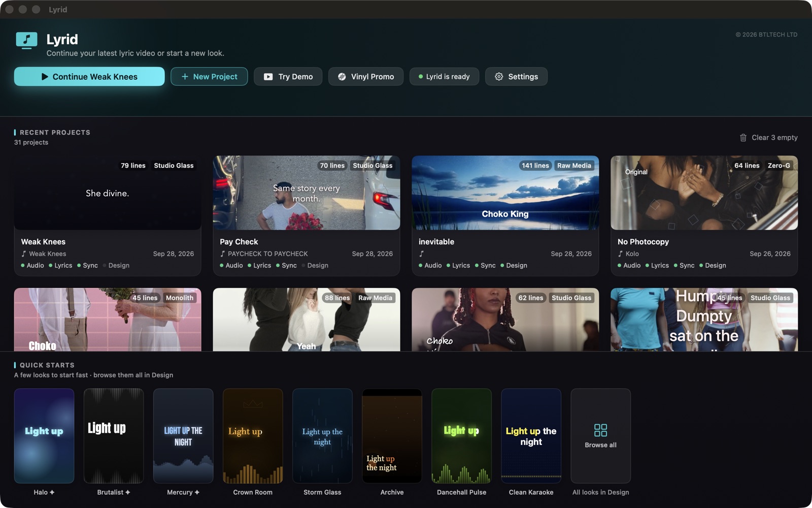The height and width of the screenshot is (508, 812).
Task: Open the No Photocopy project thumbnail
Action: pos(704,193)
